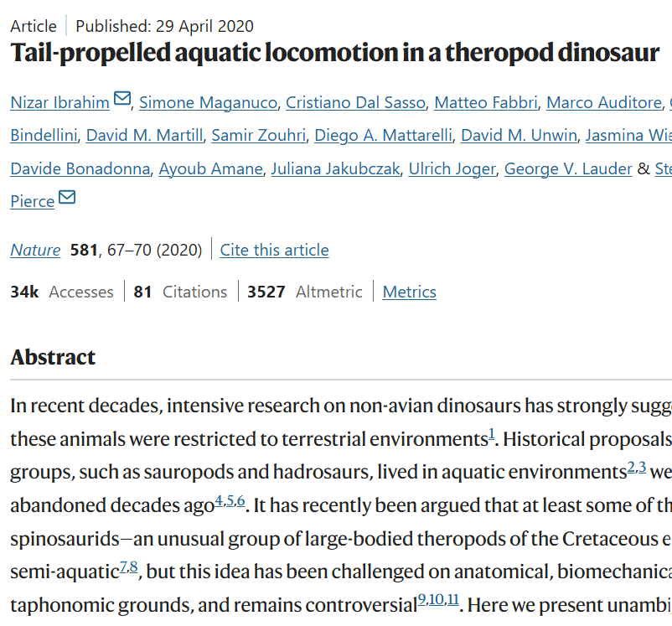Image resolution: width=672 pixels, height=626 pixels.
Task: Click the Cite this article link
Action: pos(274,250)
